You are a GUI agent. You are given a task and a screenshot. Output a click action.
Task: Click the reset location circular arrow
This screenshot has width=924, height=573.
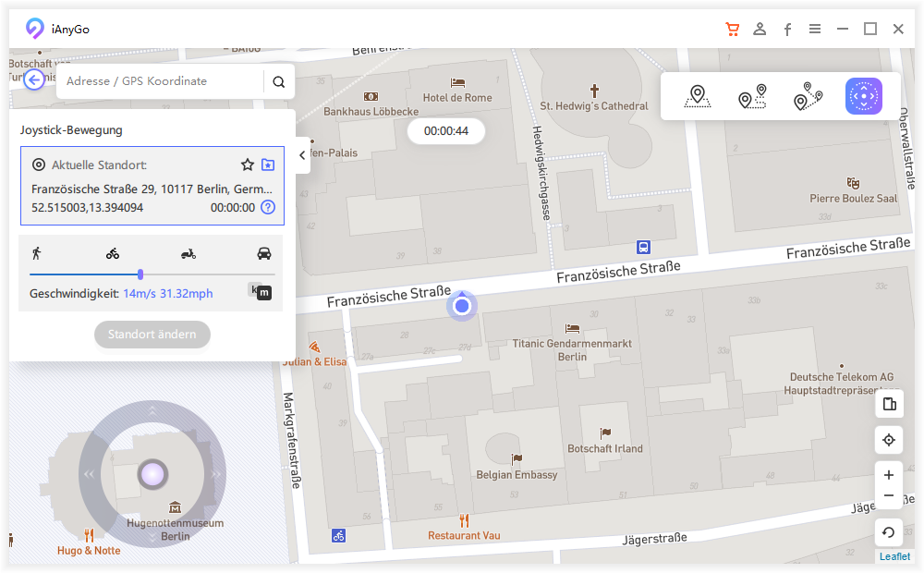click(x=889, y=533)
